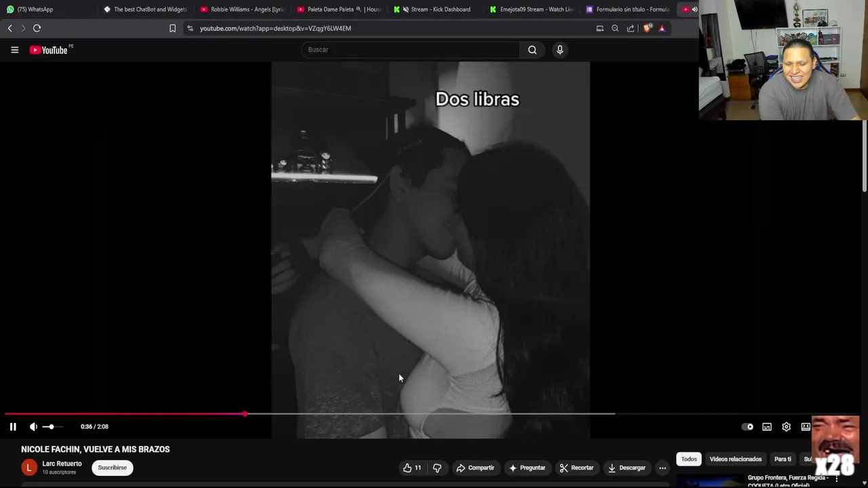Toggle subtitles on the player
868x488 pixels.
767,426
